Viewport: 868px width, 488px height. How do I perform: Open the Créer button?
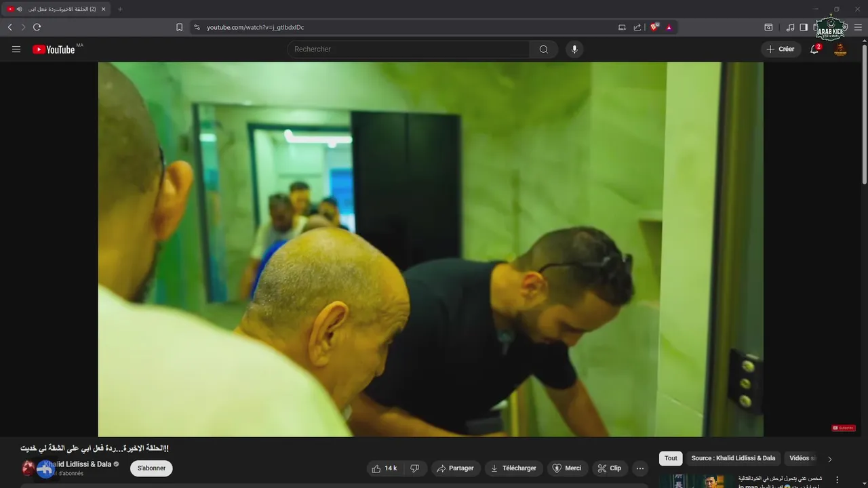tap(781, 49)
